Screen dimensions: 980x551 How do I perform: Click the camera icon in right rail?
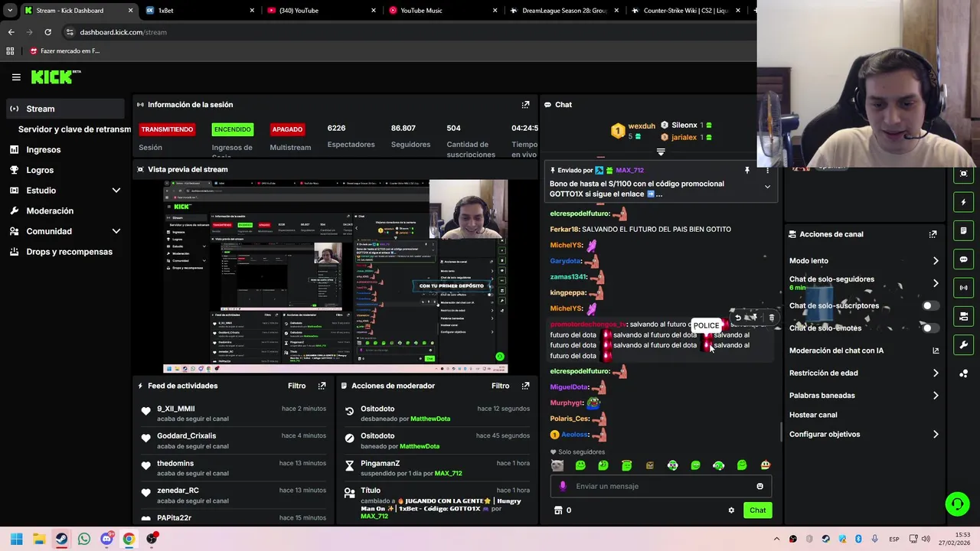point(963,316)
